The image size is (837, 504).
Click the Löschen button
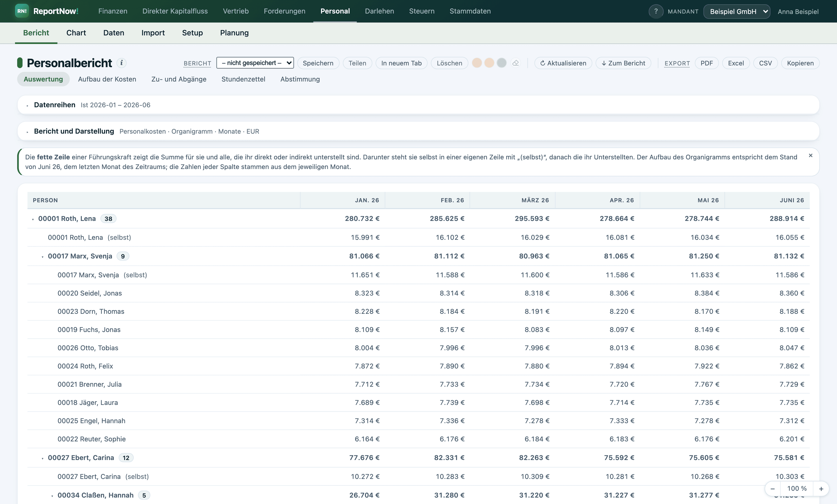[449, 63]
